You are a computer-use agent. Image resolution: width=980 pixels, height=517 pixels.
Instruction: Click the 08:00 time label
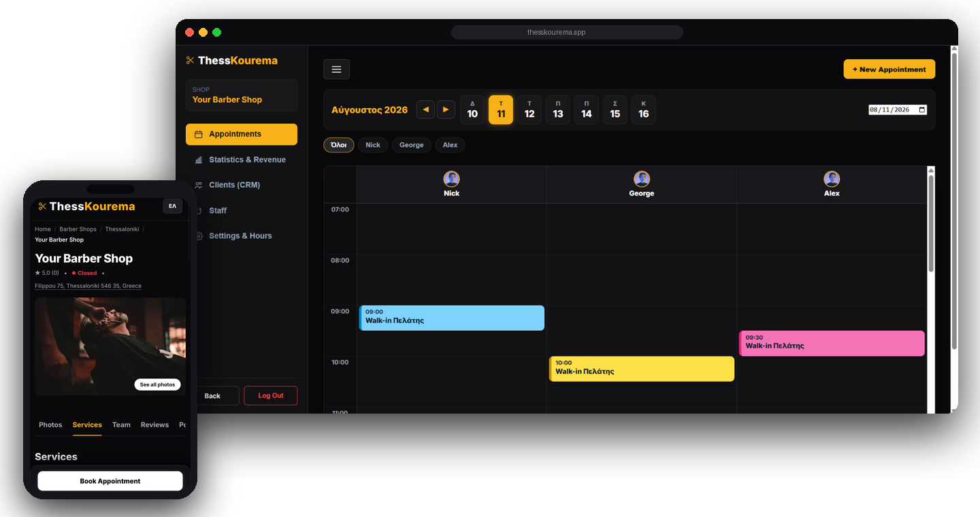(x=340, y=261)
